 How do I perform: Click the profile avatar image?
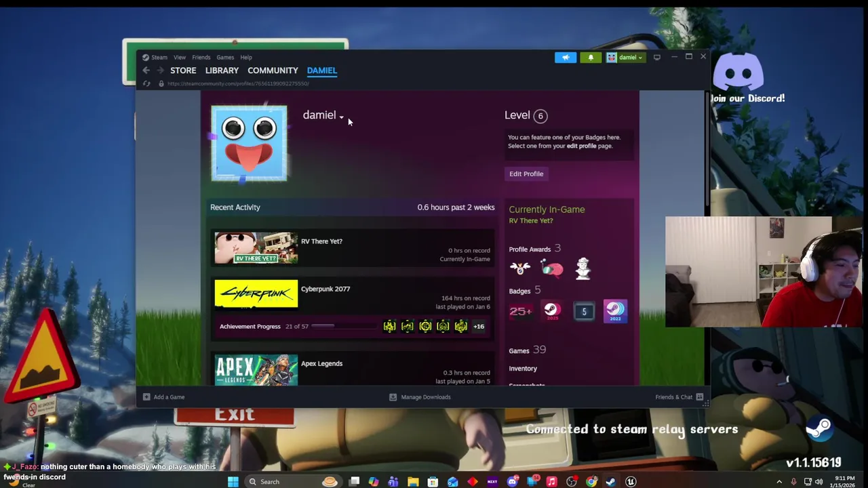[249, 143]
